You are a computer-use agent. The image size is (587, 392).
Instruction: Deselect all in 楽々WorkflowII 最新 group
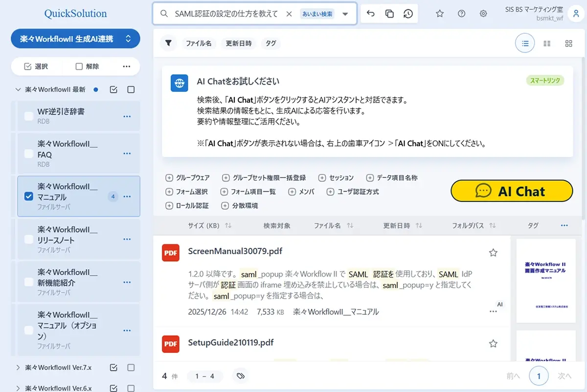(x=131, y=90)
